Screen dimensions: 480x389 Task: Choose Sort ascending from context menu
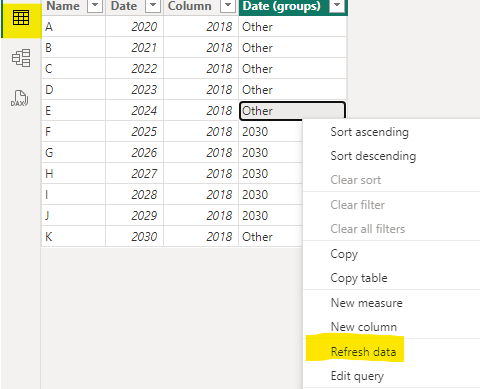[369, 132]
